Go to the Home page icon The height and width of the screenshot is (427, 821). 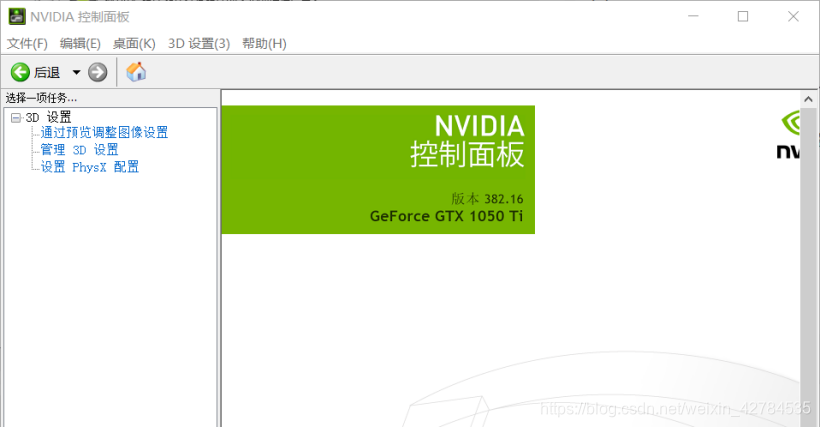point(136,72)
